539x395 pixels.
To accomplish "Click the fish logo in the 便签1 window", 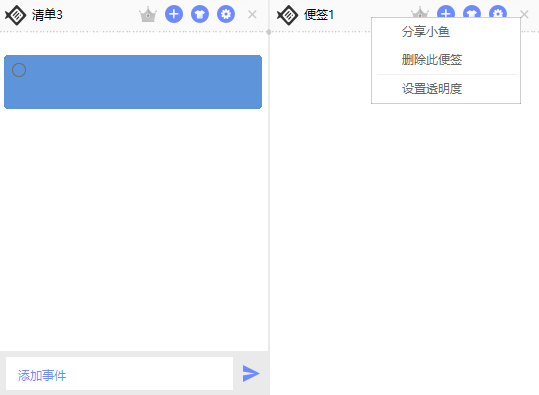I will click(x=287, y=15).
